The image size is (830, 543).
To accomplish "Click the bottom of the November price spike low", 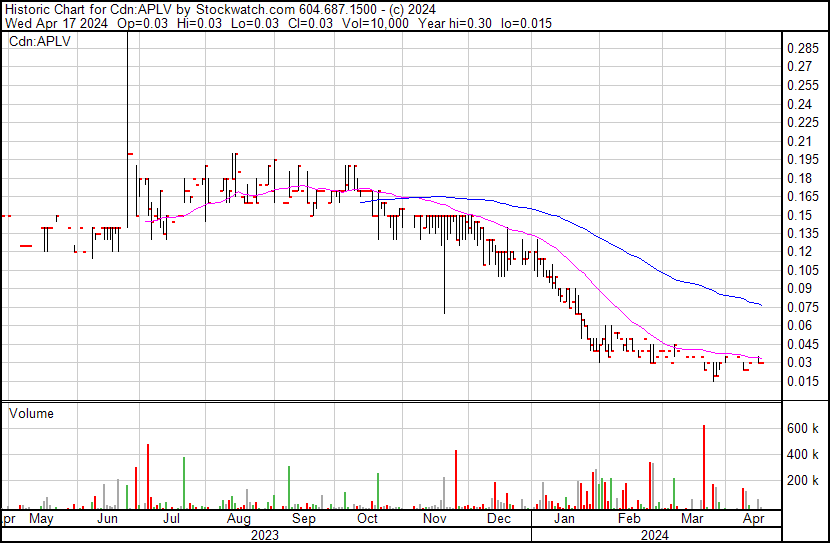I will pyautogui.click(x=445, y=312).
